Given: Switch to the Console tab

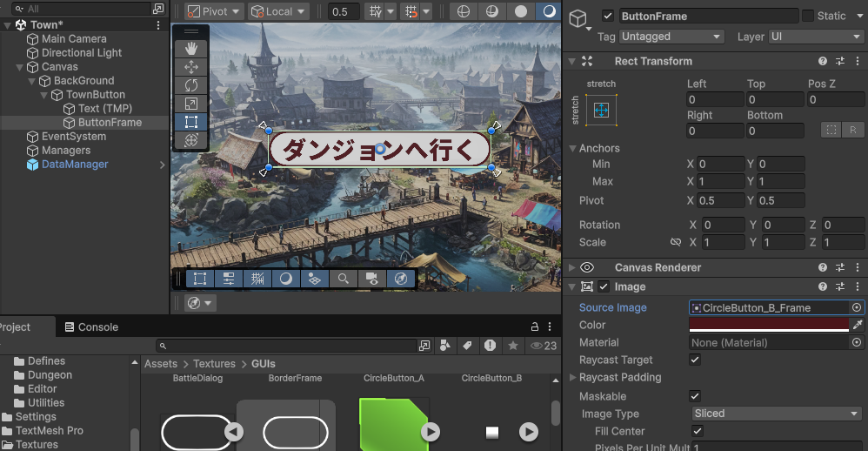Looking at the screenshot, I should [90, 327].
